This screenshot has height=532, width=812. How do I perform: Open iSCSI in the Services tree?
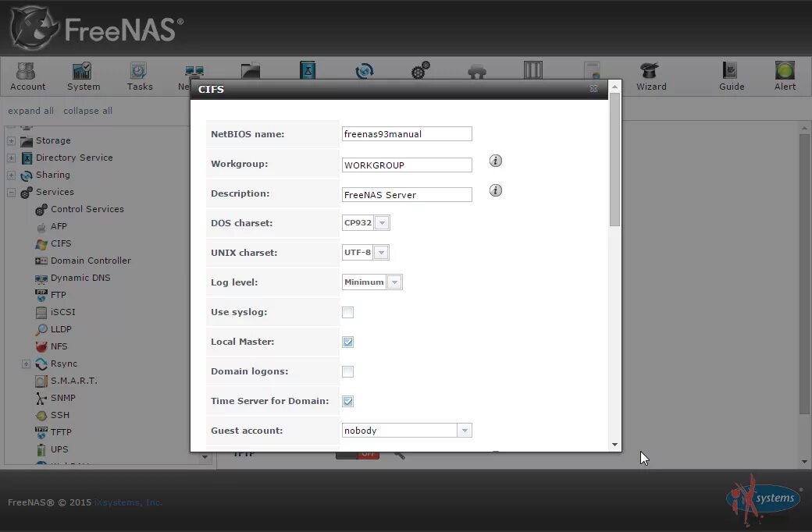62,312
